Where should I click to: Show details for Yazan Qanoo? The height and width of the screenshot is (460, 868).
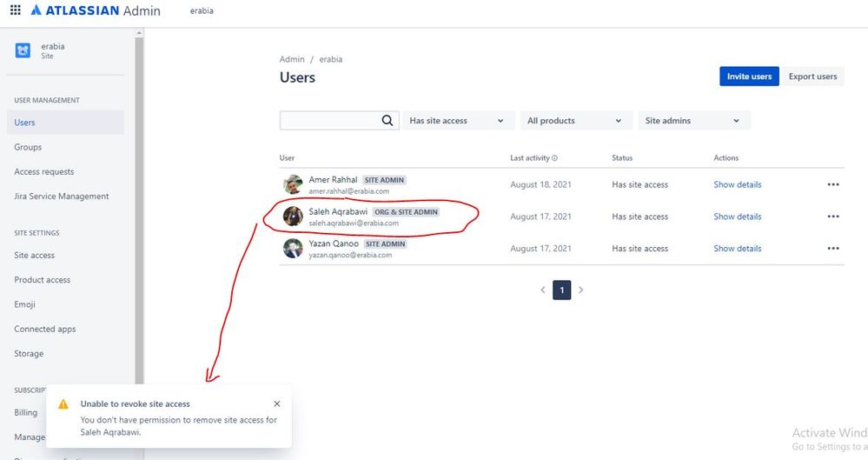click(738, 249)
